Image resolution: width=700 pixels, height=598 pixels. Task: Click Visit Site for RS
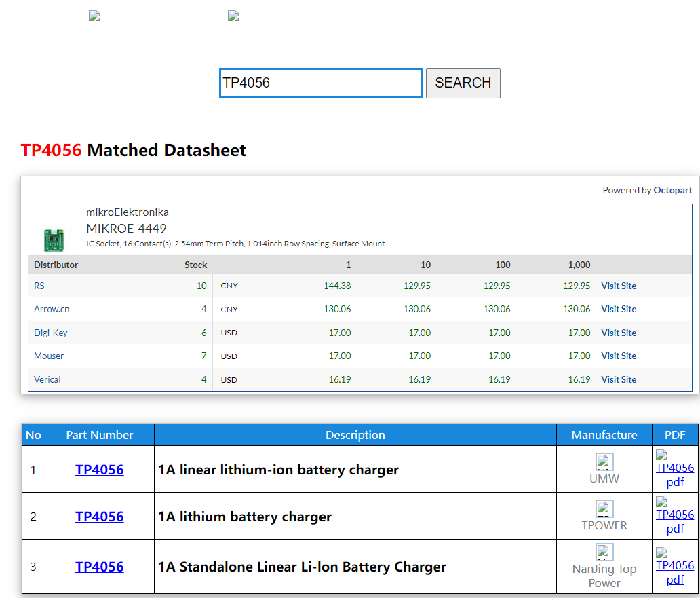point(619,286)
